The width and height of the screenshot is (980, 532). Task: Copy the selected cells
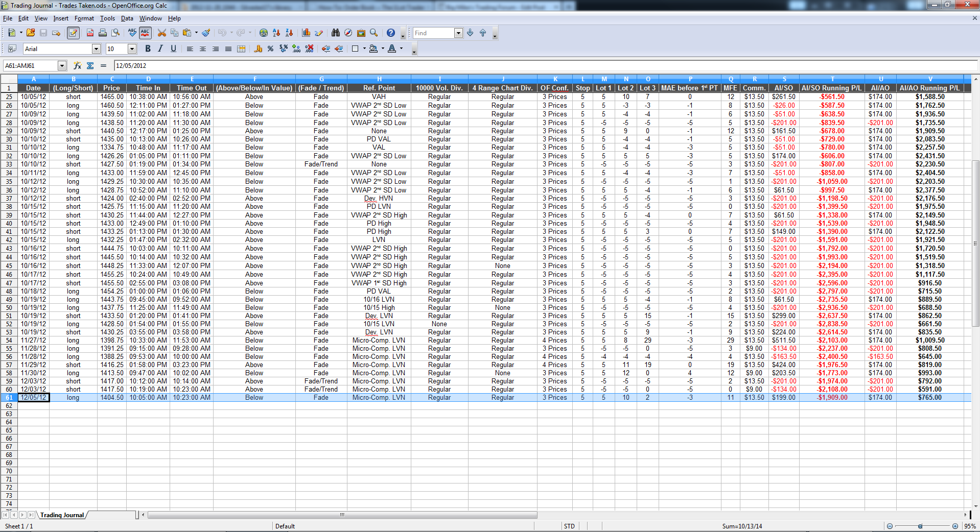[175, 33]
